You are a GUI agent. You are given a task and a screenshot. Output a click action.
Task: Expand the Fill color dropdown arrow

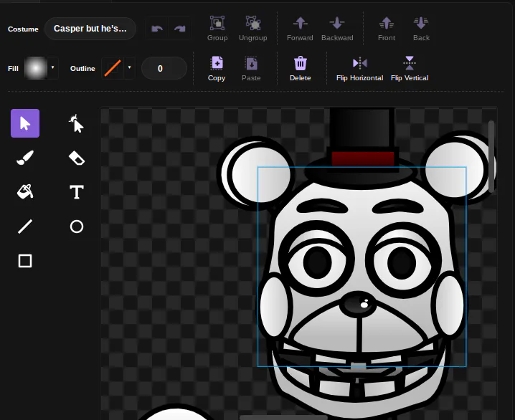(53, 68)
